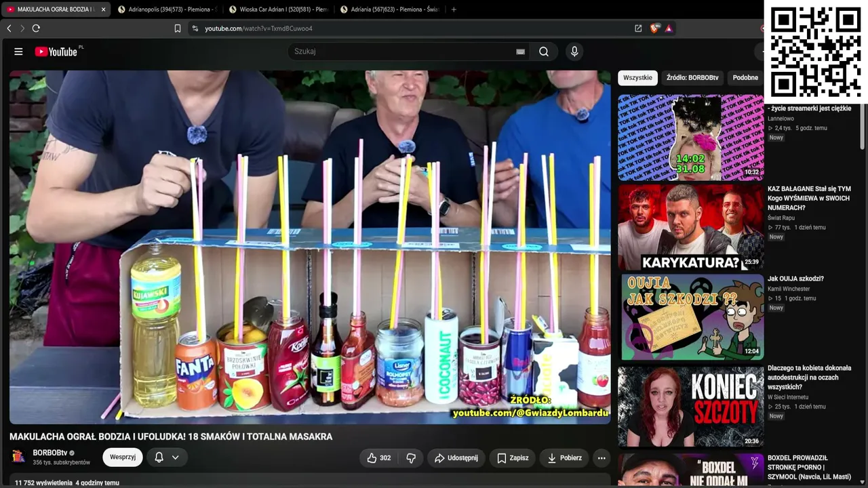Select the Wszystkie filter chip
This screenshot has width=868, height=488.
coord(638,78)
